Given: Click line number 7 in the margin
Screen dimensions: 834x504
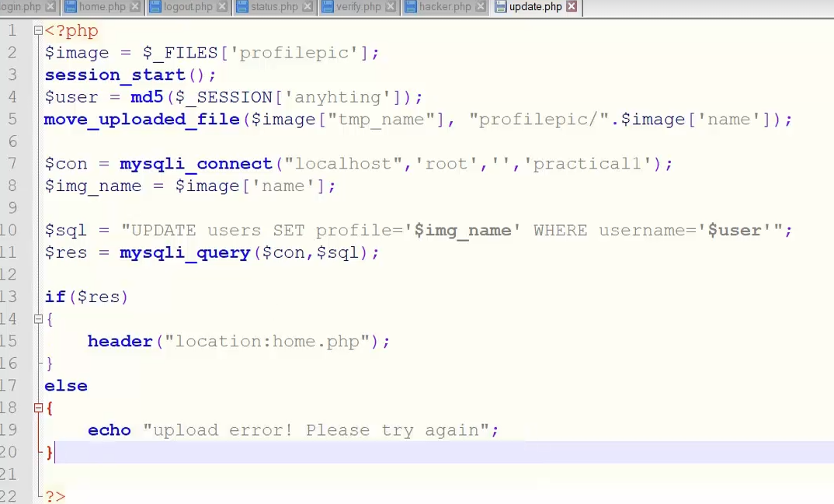Looking at the screenshot, I should (x=12, y=164).
